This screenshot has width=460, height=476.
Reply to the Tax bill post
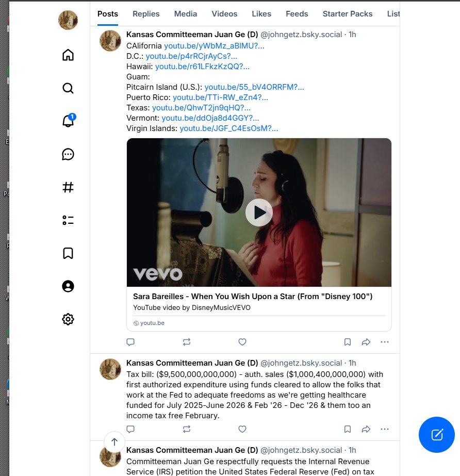(x=130, y=429)
